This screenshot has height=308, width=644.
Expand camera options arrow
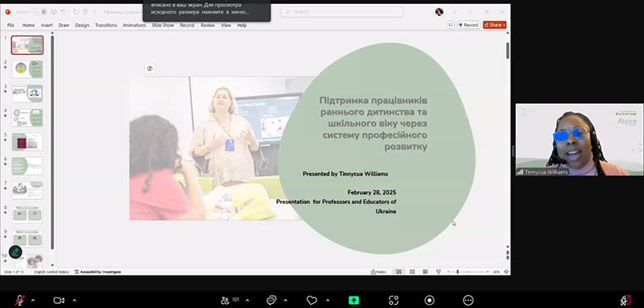[74, 301]
